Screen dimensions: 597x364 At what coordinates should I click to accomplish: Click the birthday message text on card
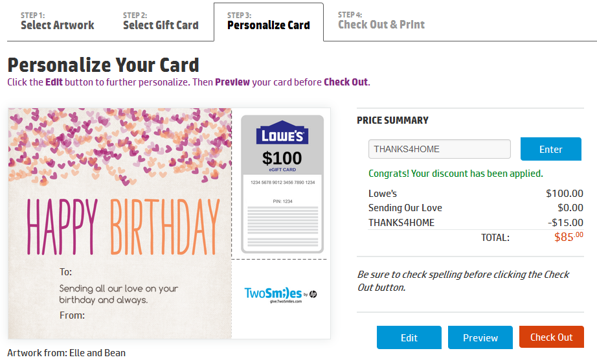click(x=118, y=294)
